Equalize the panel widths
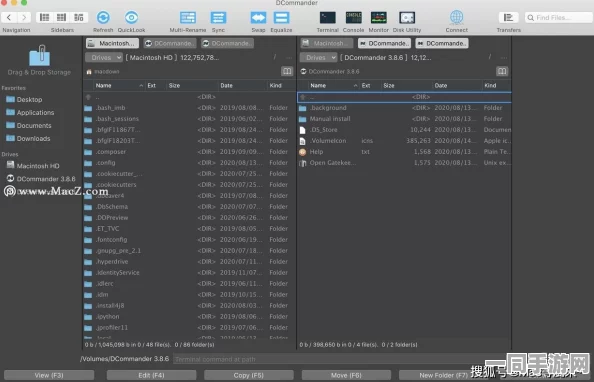Image resolution: width=594 pixels, height=382 pixels. point(281,17)
